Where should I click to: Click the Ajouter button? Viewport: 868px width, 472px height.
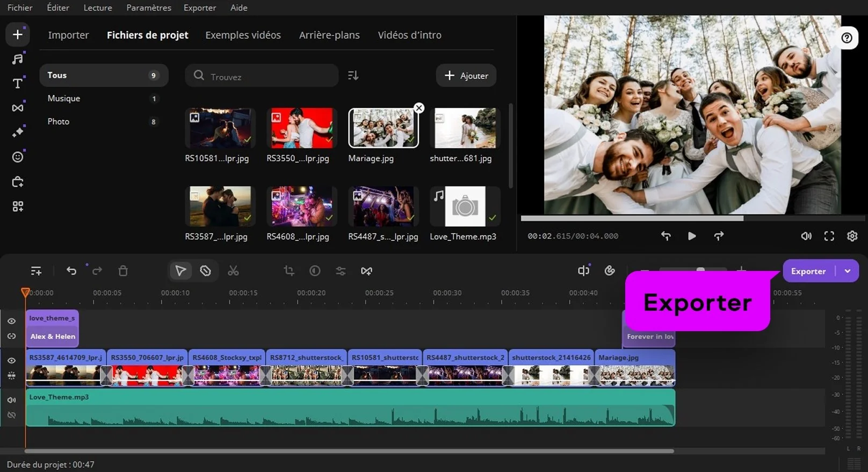coord(466,76)
